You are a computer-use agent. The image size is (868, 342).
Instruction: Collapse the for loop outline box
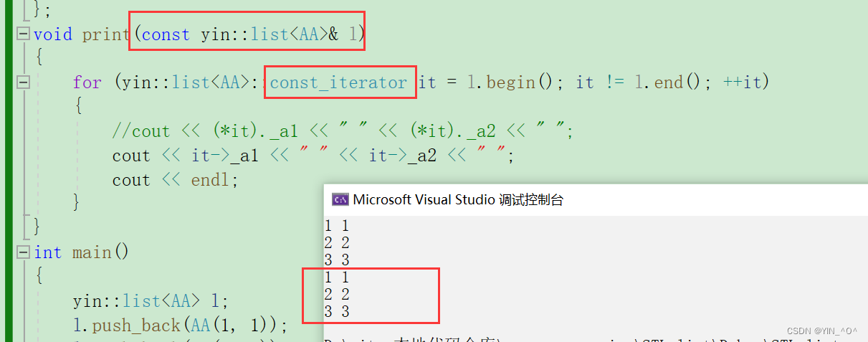tap(24, 82)
